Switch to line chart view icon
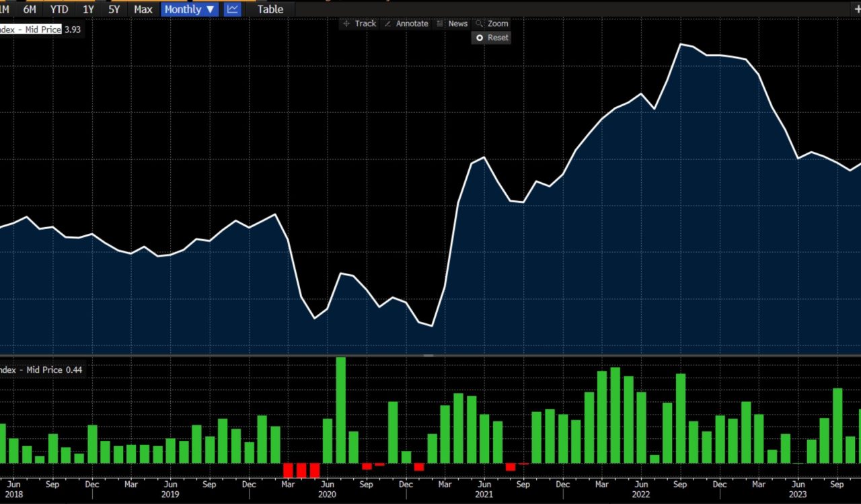The image size is (861, 504). click(233, 9)
